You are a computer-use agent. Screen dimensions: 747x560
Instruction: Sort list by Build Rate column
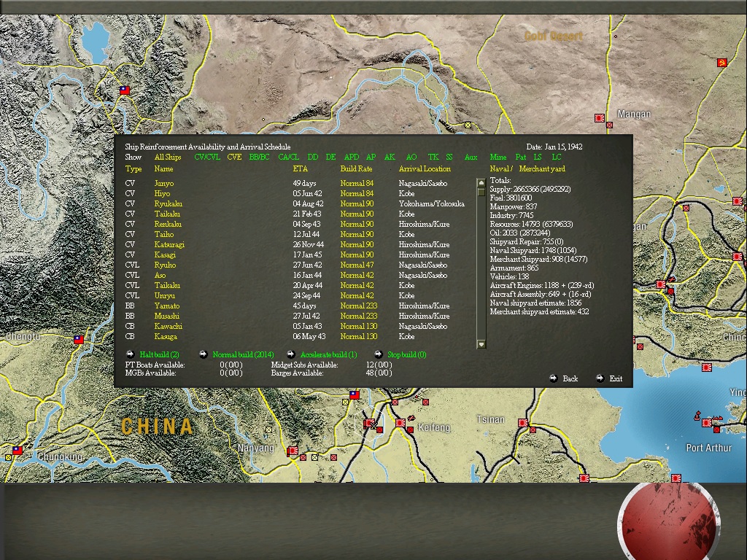356,168
